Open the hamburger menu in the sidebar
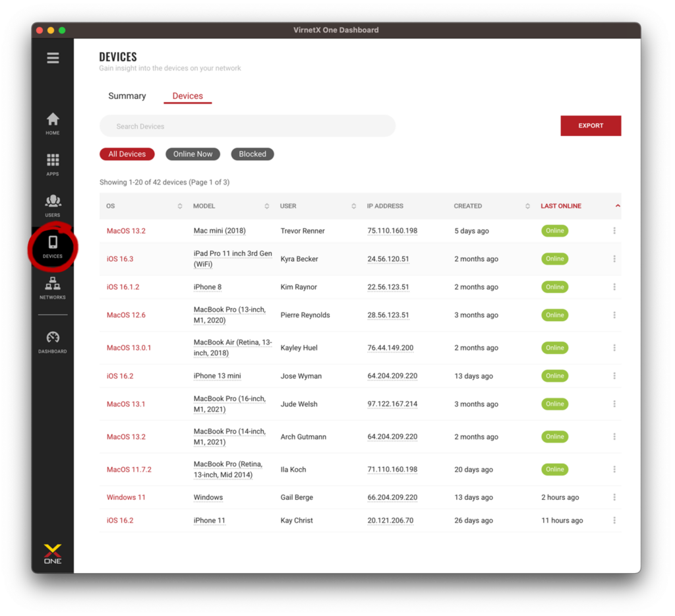 53,58
